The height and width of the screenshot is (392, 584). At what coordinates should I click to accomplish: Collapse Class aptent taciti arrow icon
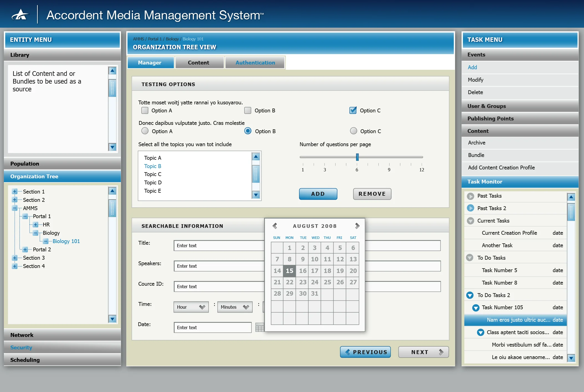pyautogui.click(x=481, y=332)
